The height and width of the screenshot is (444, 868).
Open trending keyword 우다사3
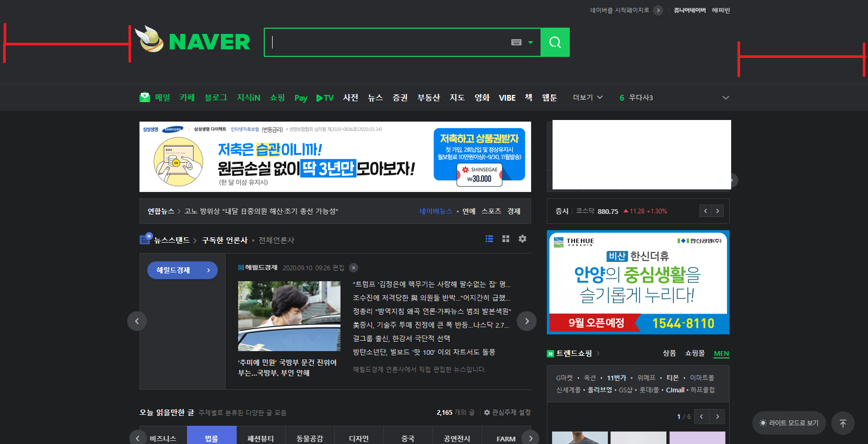pos(641,98)
